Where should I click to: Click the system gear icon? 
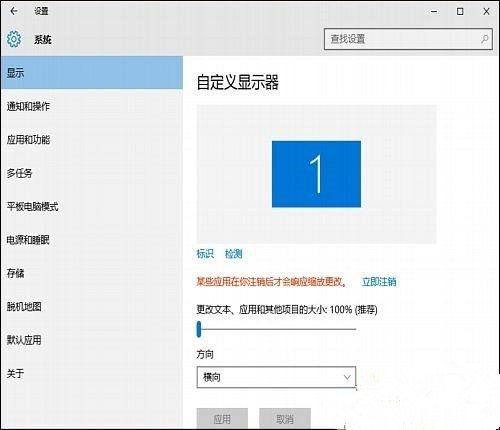point(14,39)
